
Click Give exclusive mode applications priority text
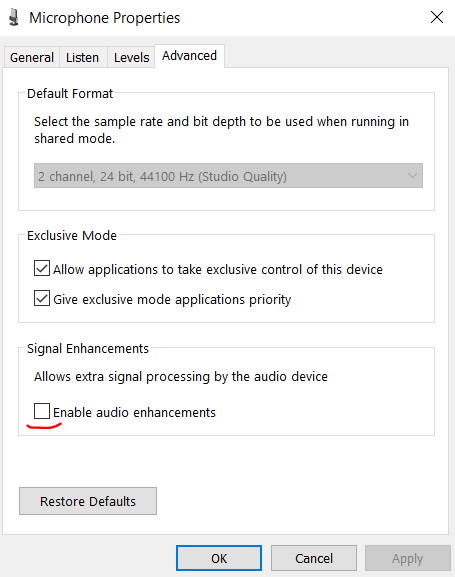click(x=172, y=300)
